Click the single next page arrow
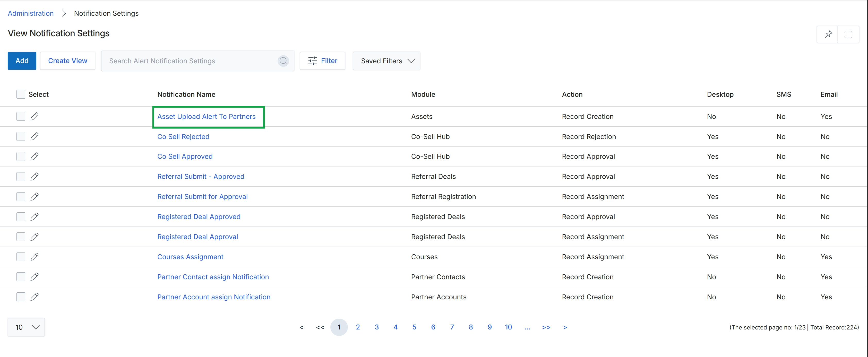 pos(565,327)
